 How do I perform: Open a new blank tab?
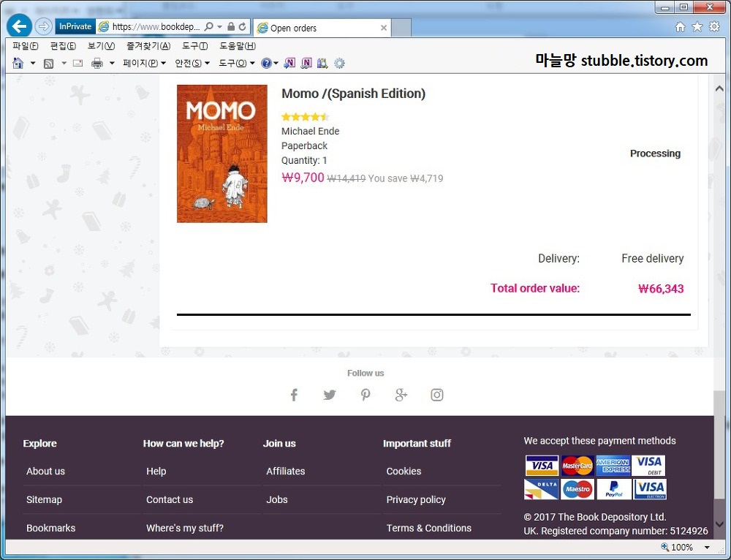(401, 28)
